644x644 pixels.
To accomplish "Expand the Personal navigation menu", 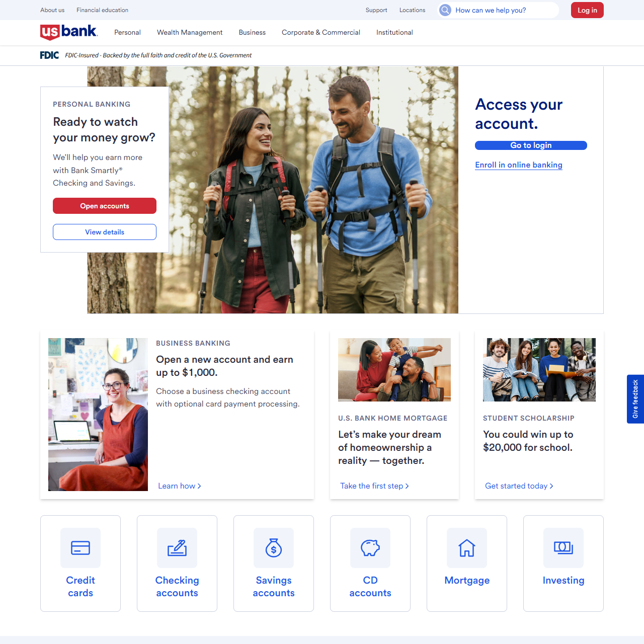I will (127, 33).
